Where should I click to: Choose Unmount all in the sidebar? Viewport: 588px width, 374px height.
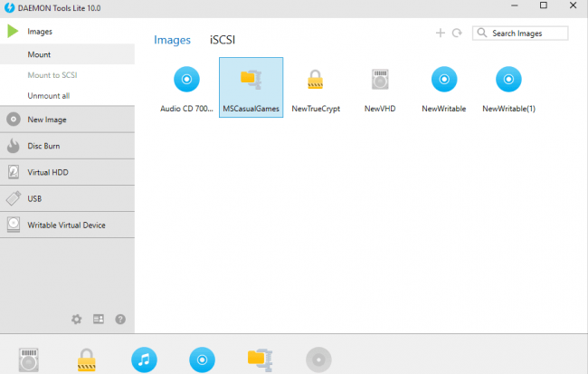click(67, 96)
